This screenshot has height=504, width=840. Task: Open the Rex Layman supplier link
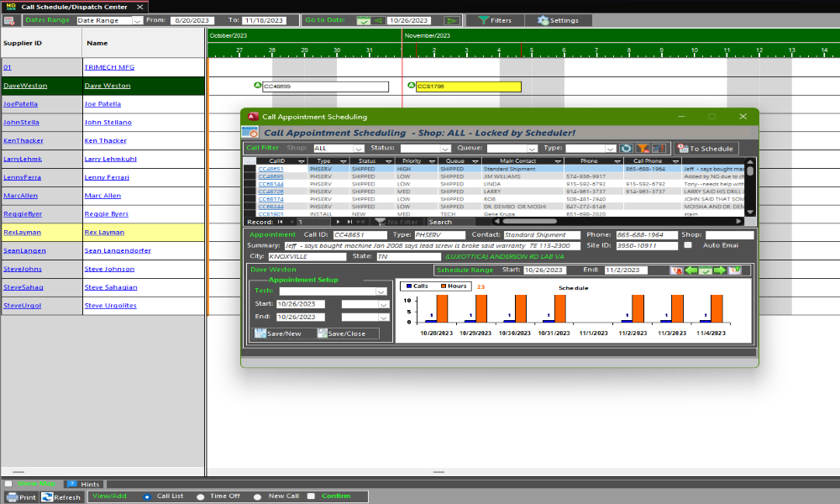tap(104, 233)
